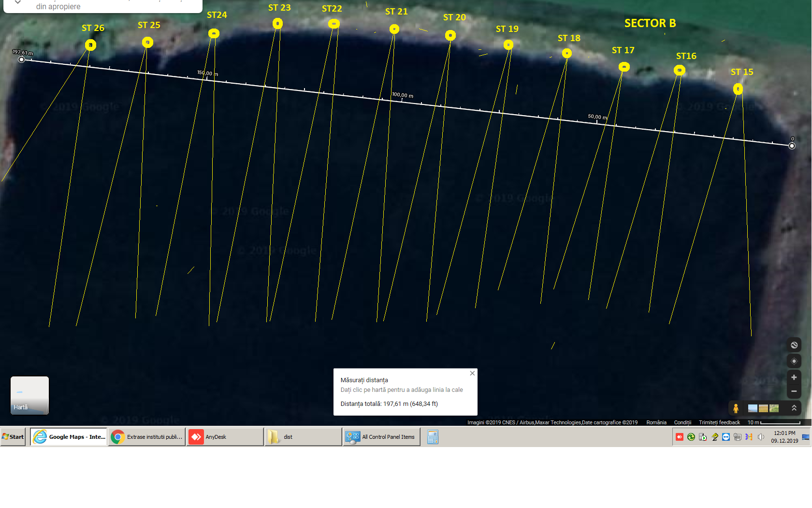Toggle the globe view button
The width and height of the screenshot is (812, 508).
tap(794, 345)
